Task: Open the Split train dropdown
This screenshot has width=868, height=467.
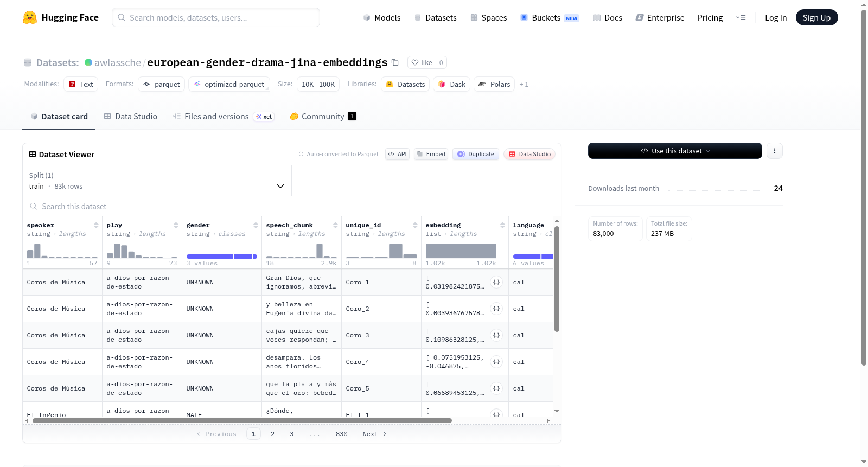Action: (x=157, y=181)
